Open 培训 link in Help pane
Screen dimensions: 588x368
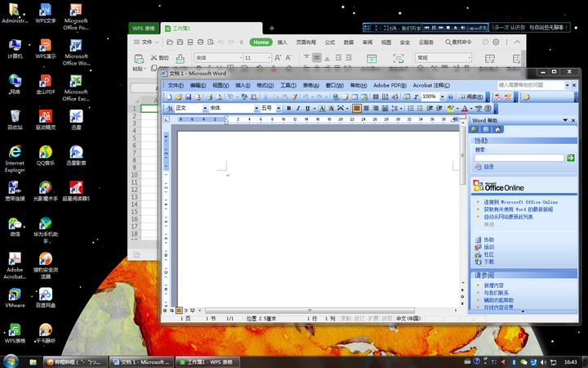488,247
